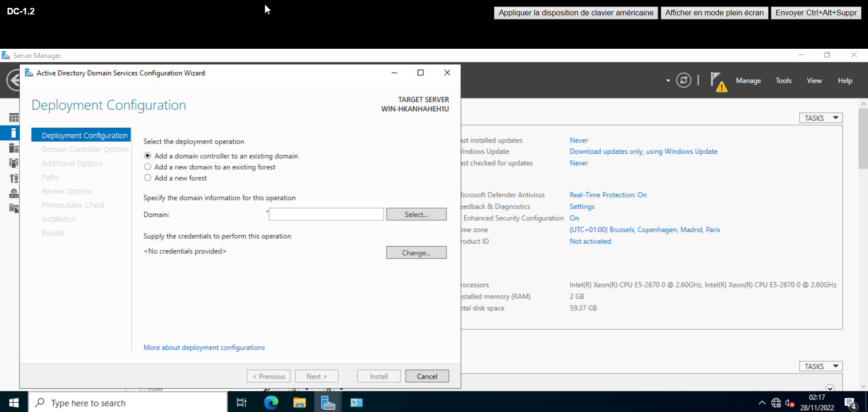The height and width of the screenshot is (412, 868).
Task: Click muted volume tray icon
Action: [x=789, y=403]
